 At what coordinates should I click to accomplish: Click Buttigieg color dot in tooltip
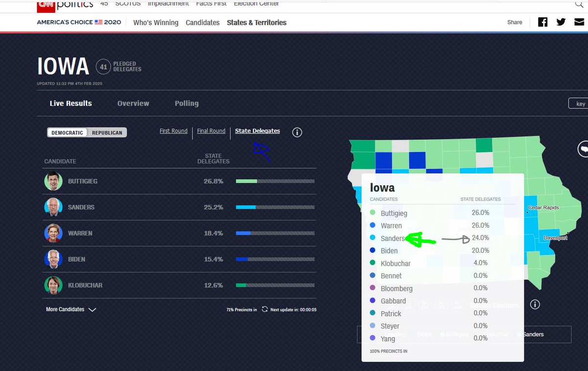point(373,213)
